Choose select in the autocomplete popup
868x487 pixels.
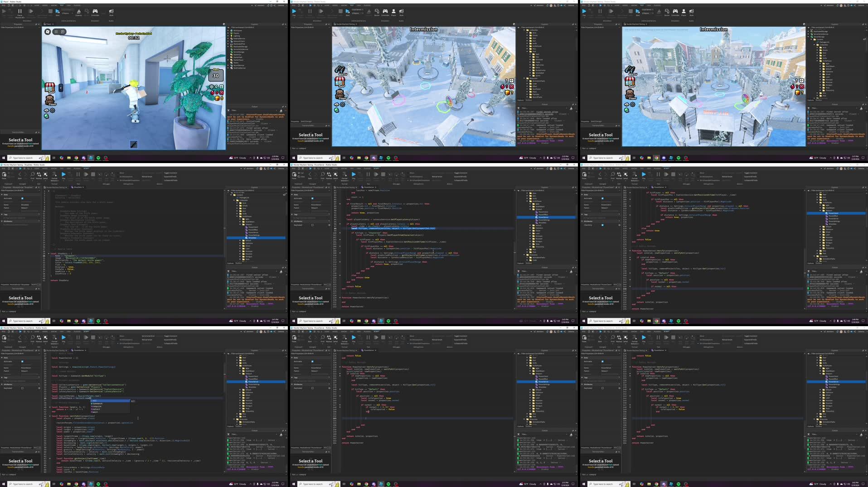[x=110, y=409]
